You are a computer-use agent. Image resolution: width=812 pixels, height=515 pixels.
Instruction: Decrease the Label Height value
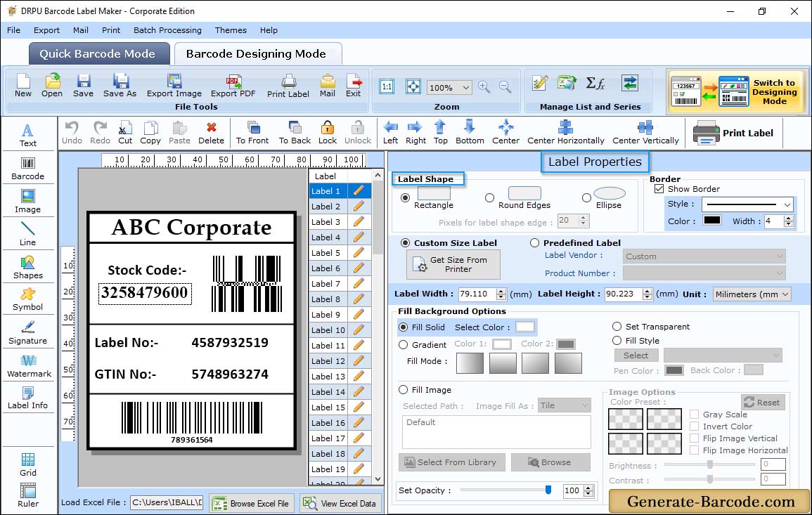pyautogui.click(x=647, y=297)
